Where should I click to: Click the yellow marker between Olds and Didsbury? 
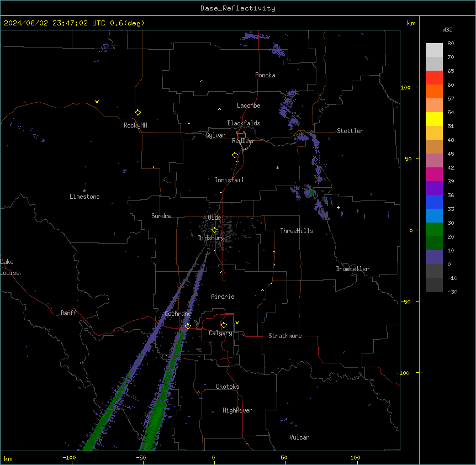tap(214, 230)
